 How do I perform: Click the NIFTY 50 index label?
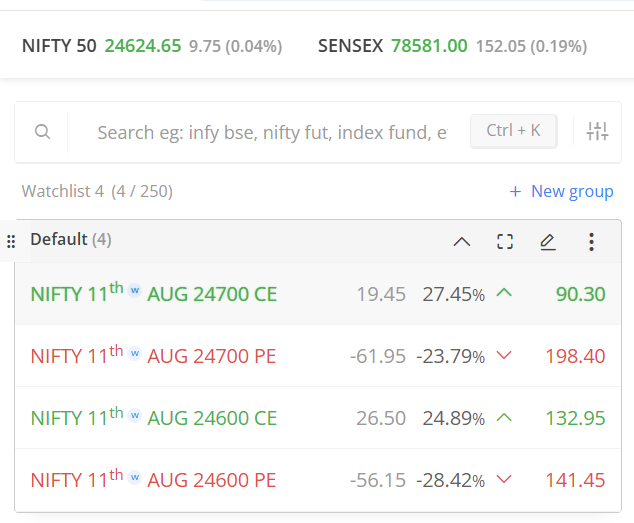59,46
